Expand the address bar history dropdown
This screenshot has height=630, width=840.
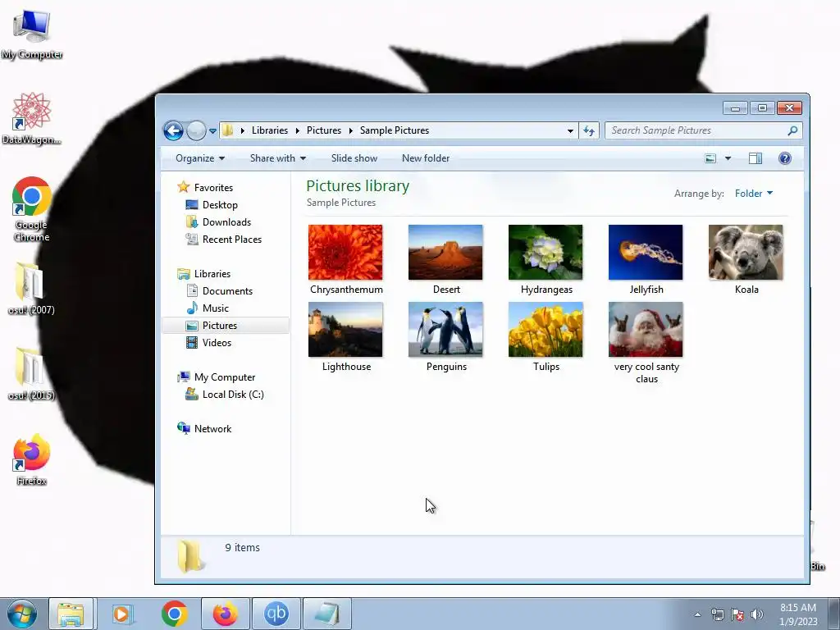(x=571, y=130)
